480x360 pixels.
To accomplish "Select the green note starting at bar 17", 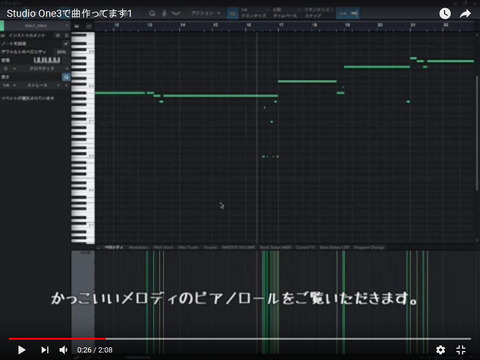I will 307,81.
